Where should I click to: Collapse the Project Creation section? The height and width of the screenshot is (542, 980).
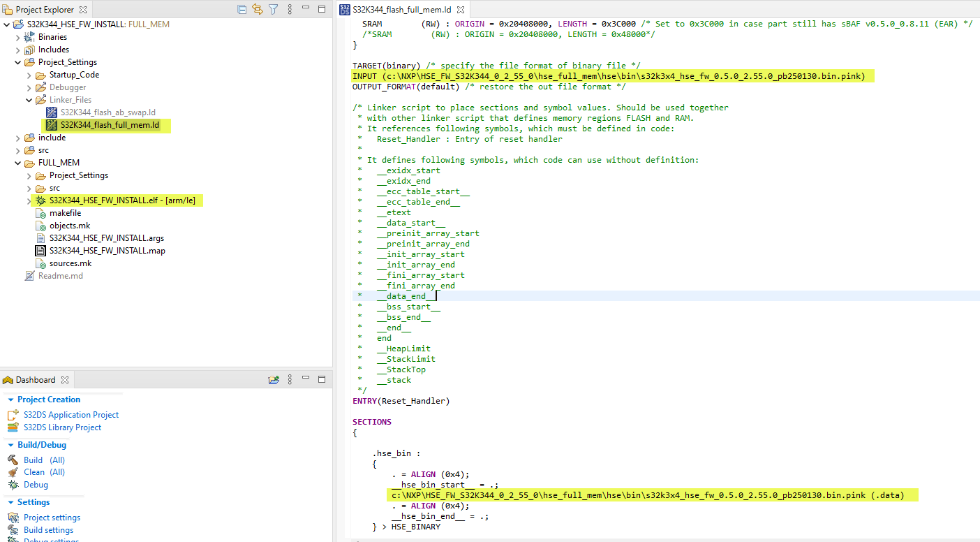[11, 400]
